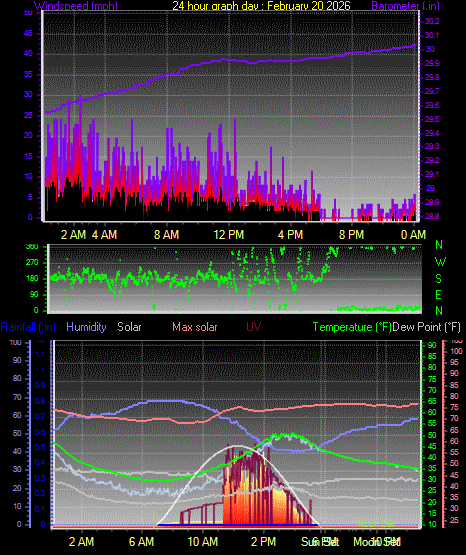Screen dimensions: 466x555
Task: Click the '28.8' barometer axis value
Action: pyautogui.click(x=432, y=216)
